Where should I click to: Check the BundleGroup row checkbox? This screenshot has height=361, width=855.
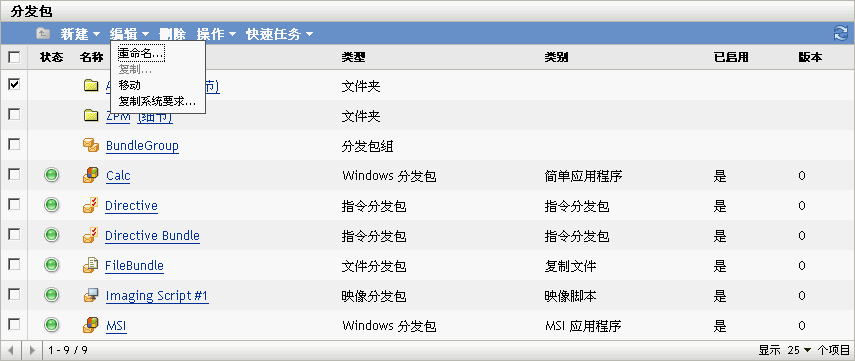[x=14, y=144]
